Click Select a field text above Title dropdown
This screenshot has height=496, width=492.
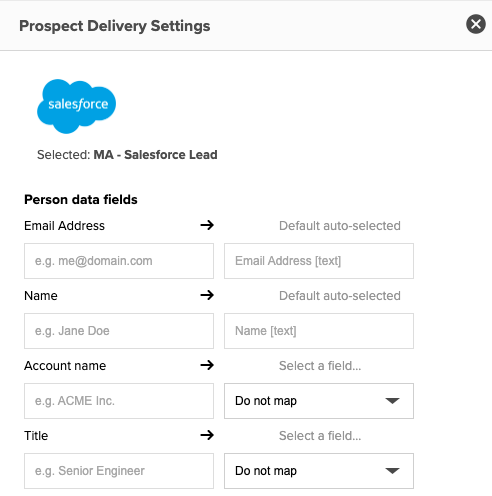coord(320,436)
